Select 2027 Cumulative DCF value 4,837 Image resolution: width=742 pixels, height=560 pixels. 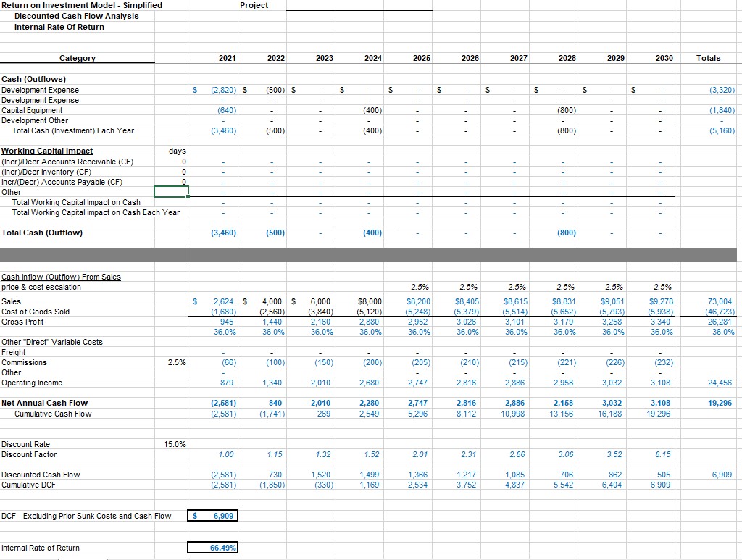click(515, 485)
